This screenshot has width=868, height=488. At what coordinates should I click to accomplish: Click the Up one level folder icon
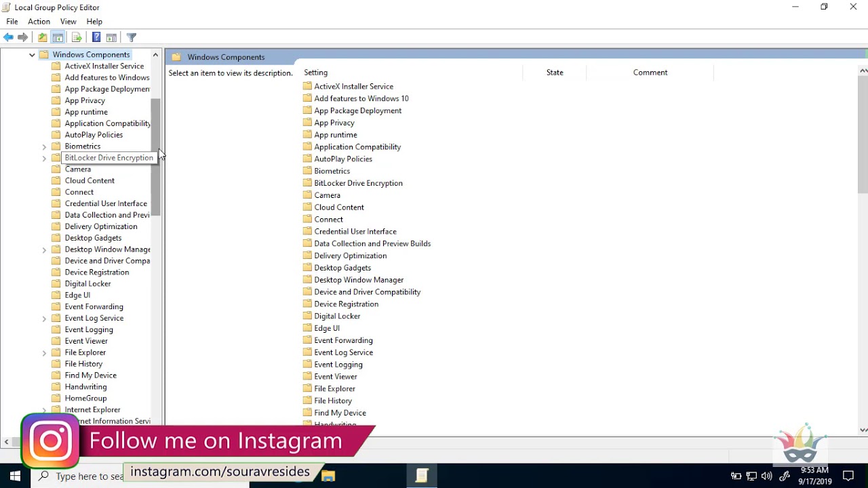click(43, 37)
